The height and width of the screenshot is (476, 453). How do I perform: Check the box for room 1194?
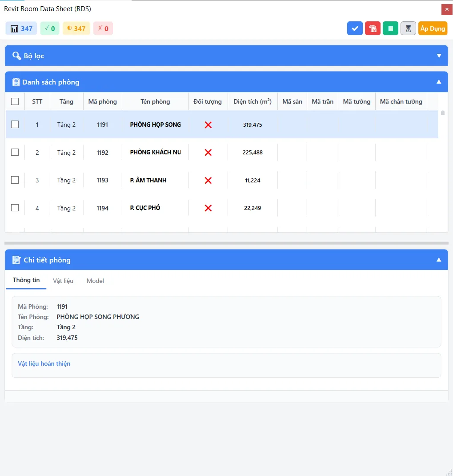(15, 208)
